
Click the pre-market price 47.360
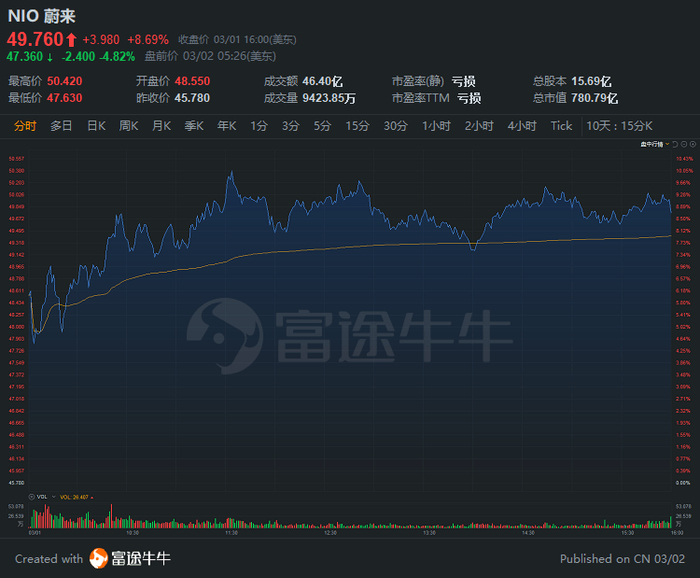[25, 57]
